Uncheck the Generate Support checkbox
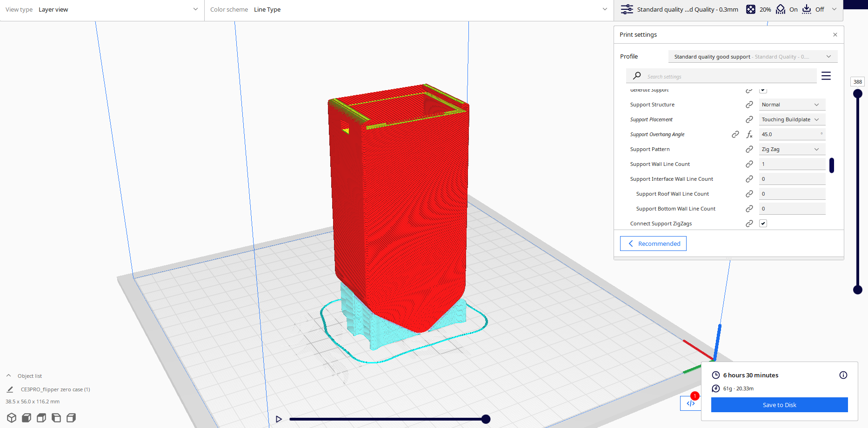The height and width of the screenshot is (428, 868). coord(763,90)
